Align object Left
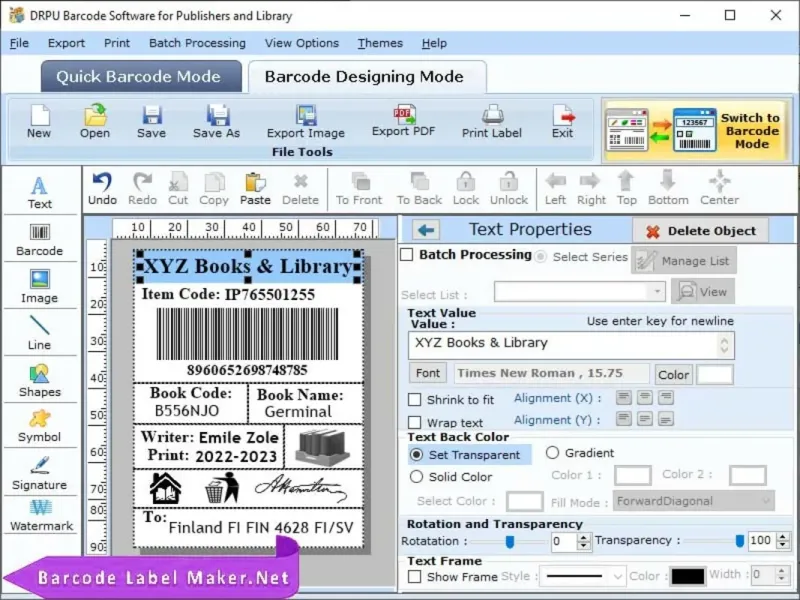Image resolution: width=800 pixels, height=600 pixels. [555, 189]
